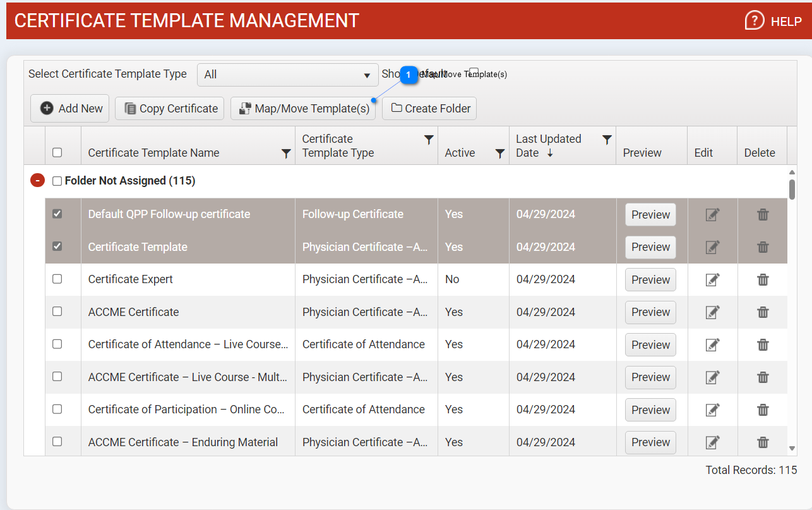Click edit icon for Certificate Template row
This screenshot has width=812, height=510.
pyautogui.click(x=712, y=247)
